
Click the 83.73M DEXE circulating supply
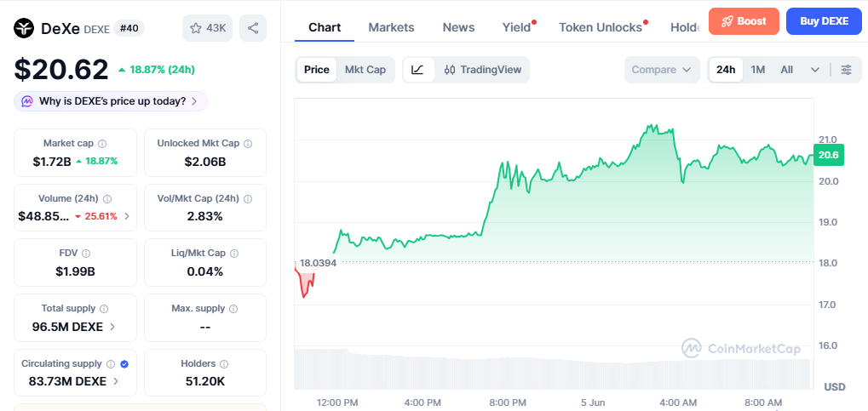(67, 381)
